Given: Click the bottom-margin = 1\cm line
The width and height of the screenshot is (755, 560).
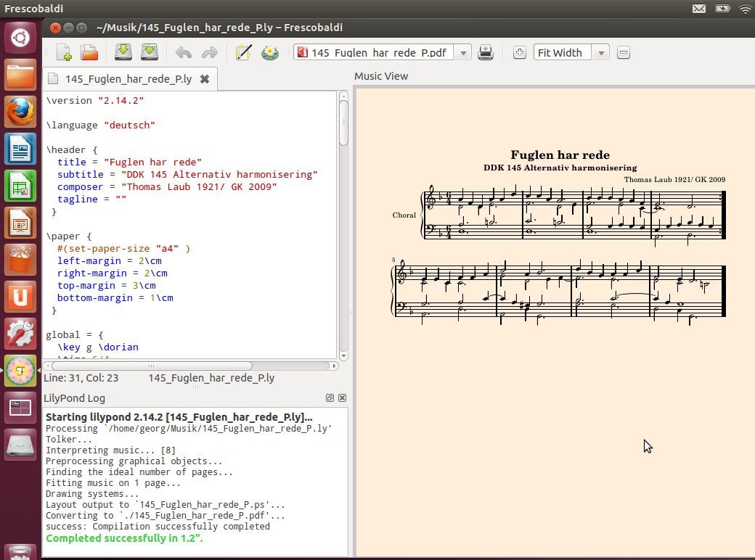Looking at the screenshot, I should tap(115, 298).
